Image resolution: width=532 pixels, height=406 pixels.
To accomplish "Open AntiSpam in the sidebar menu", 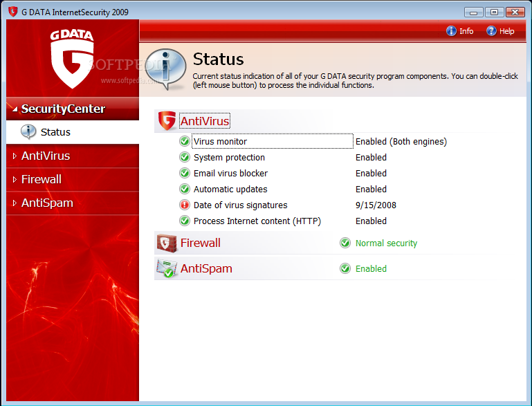I will pyautogui.click(x=73, y=203).
